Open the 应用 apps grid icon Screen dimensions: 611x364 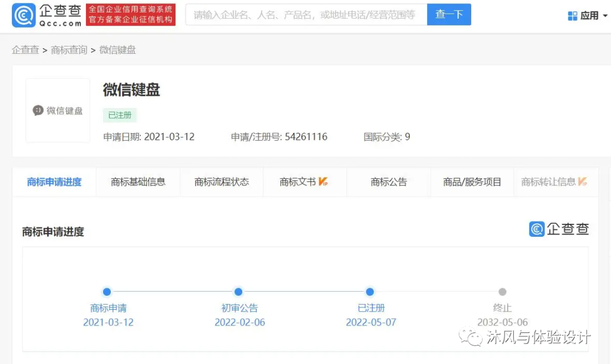pyautogui.click(x=573, y=16)
